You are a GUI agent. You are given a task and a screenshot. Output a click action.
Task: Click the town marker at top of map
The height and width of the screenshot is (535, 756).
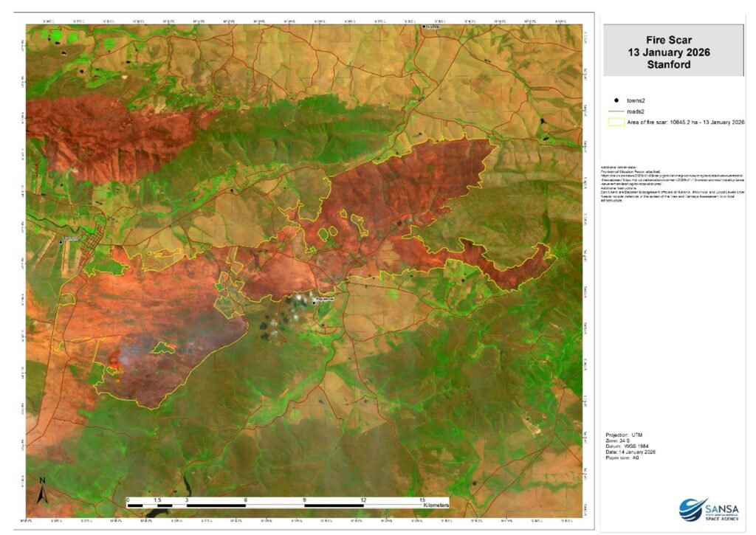pyautogui.click(x=424, y=27)
